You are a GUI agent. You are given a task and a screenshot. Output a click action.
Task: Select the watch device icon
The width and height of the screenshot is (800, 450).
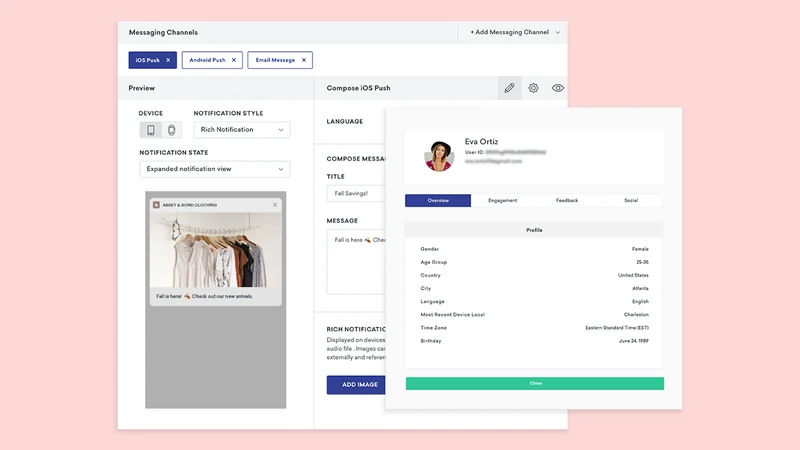coord(171,130)
